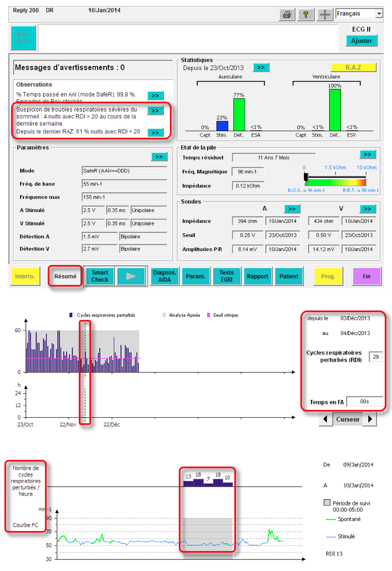Expand sleep breathing disorder suspicion details
This screenshot has width=392, height=571.
click(x=155, y=111)
